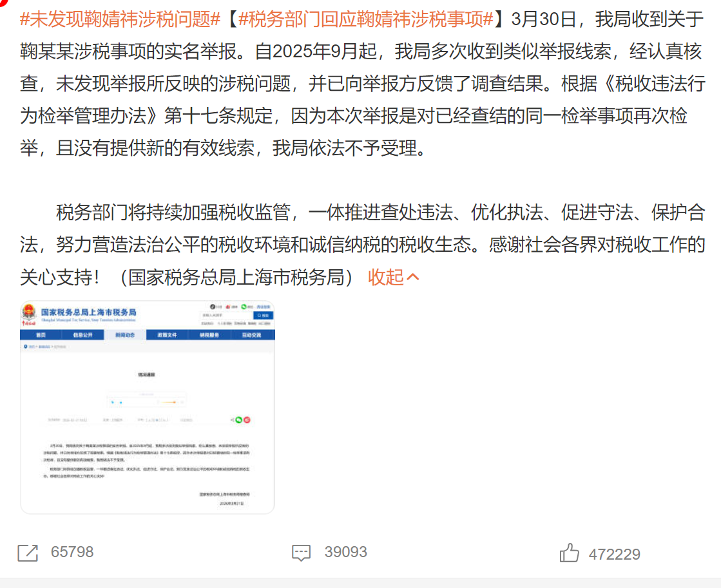Select 政策文件 tab in the embedded page
Image resolution: width=721 pixels, height=588 pixels.
(x=167, y=335)
